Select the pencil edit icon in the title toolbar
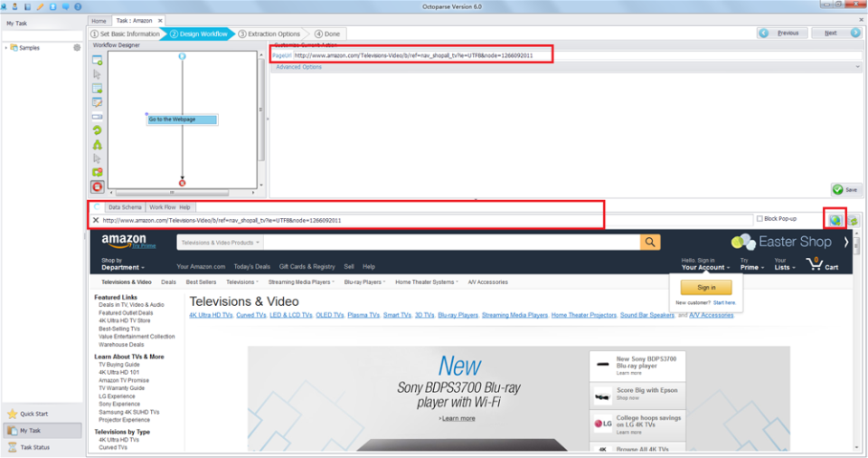The image size is (868, 458). [40, 6]
